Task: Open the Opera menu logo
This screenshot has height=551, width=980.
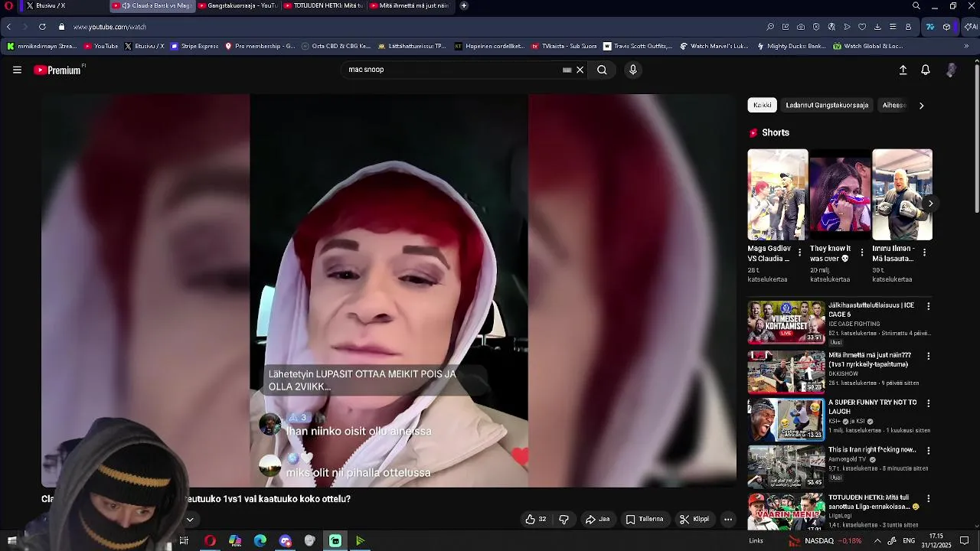Action: [8, 5]
